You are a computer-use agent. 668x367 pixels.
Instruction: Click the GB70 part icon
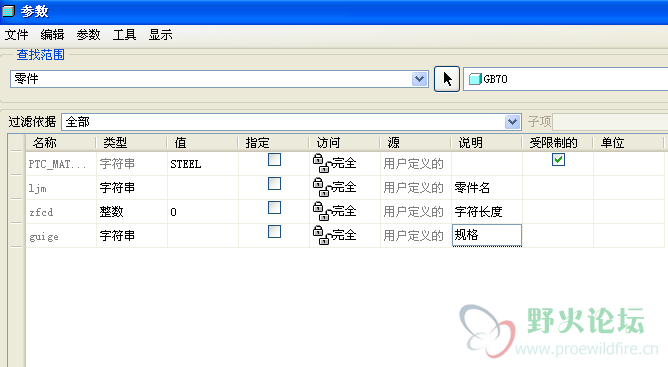pyautogui.click(x=475, y=79)
